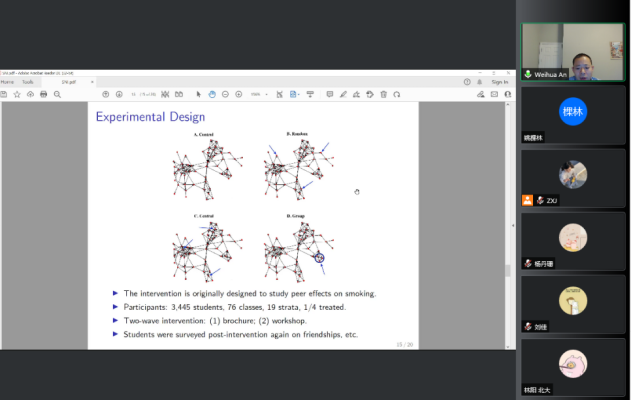Click the read mode icon

click(x=310, y=94)
